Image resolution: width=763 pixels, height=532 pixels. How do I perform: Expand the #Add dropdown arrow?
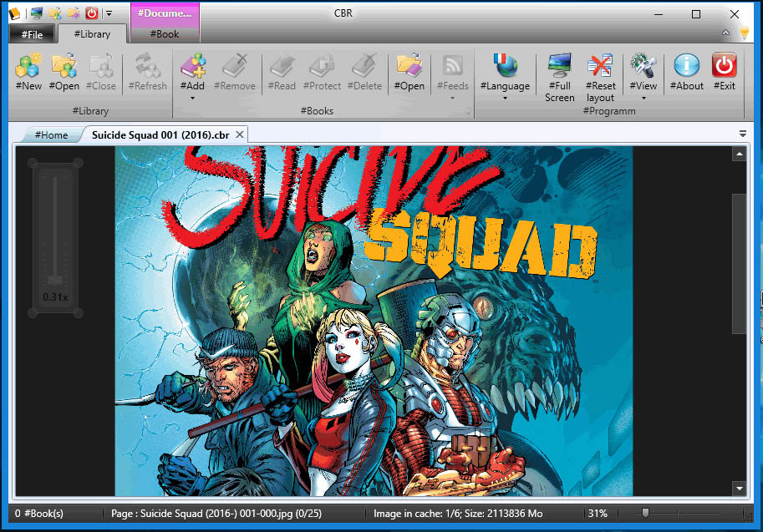point(193,99)
